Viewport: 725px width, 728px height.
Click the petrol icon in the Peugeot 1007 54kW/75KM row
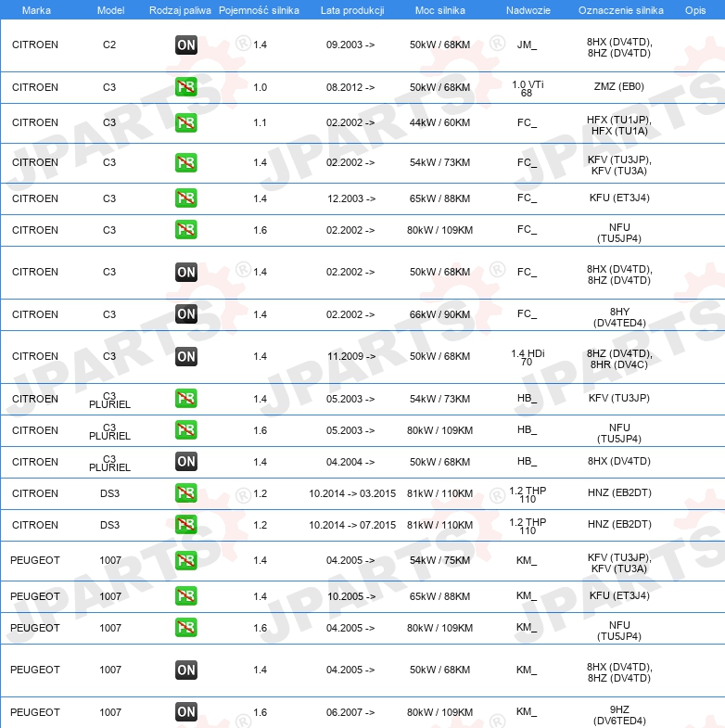pos(186,560)
